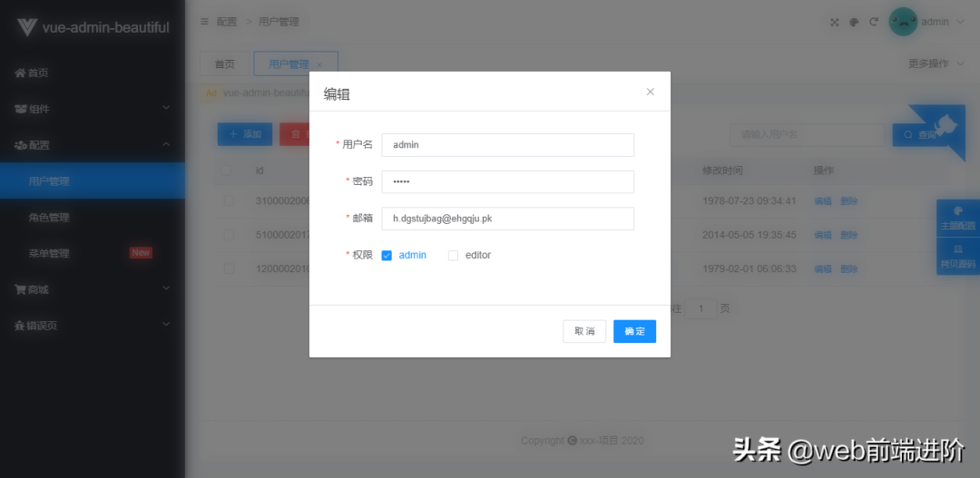
Task: Click the pagination page number input
Action: 701,308
